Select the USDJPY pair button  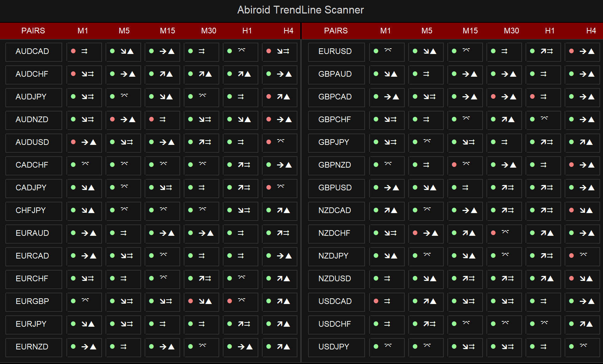(x=336, y=347)
